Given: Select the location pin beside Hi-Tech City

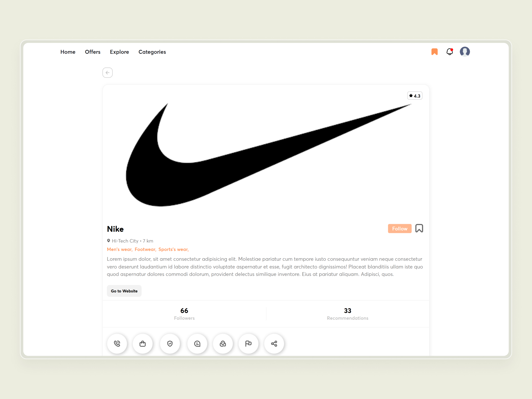Looking at the screenshot, I should (x=108, y=241).
